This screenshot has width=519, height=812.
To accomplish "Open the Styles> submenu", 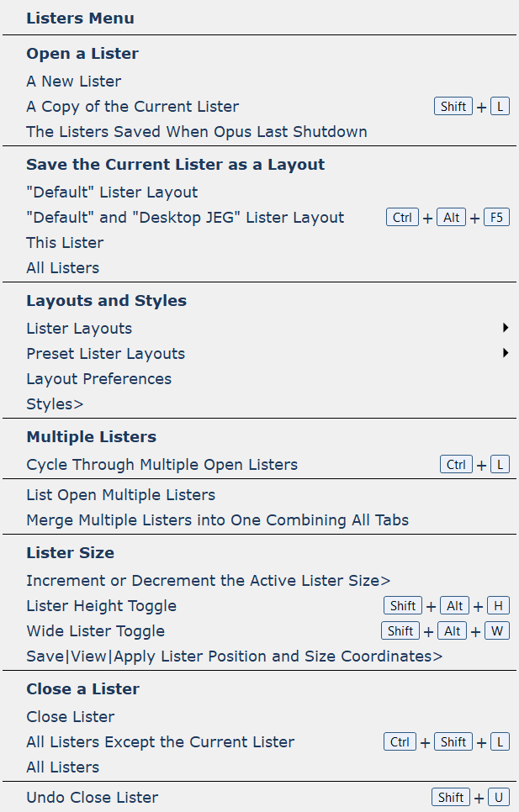I will (55, 404).
